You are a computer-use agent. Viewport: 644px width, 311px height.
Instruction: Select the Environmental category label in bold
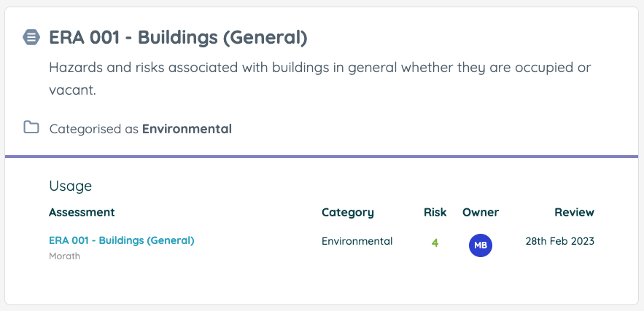coord(187,129)
